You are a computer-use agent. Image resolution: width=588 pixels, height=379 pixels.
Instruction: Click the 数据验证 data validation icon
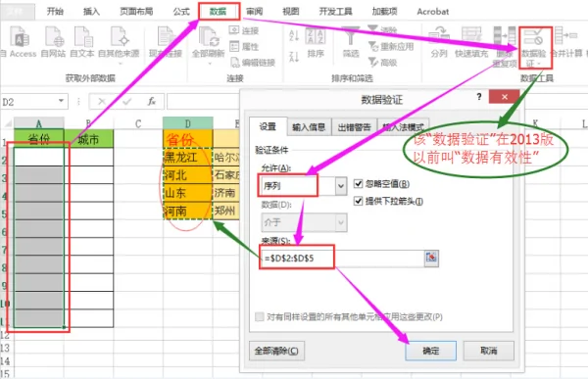tap(533, 37)
